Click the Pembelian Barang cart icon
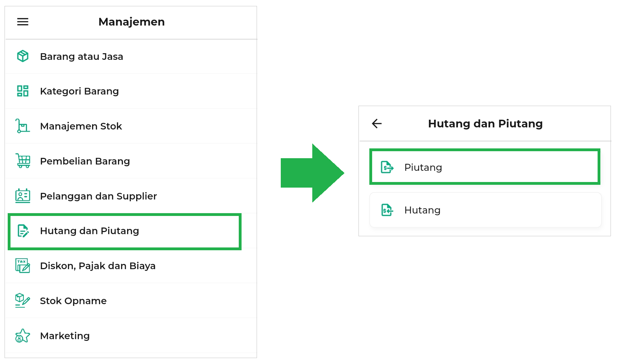The height and width of the screenshot is (364, 620). pos(23,161)
